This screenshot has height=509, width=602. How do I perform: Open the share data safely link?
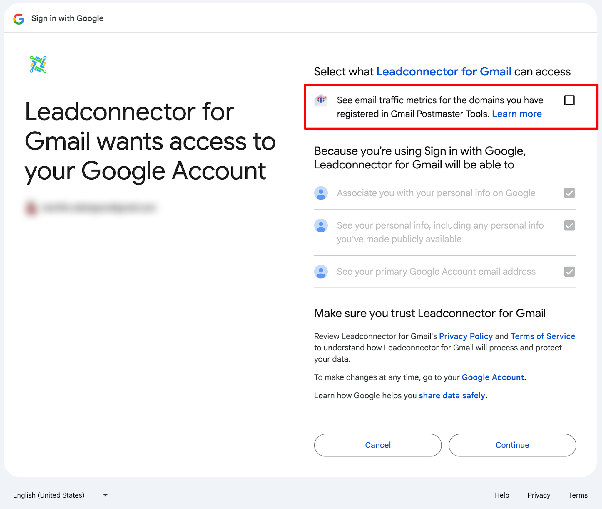[452, 395]
